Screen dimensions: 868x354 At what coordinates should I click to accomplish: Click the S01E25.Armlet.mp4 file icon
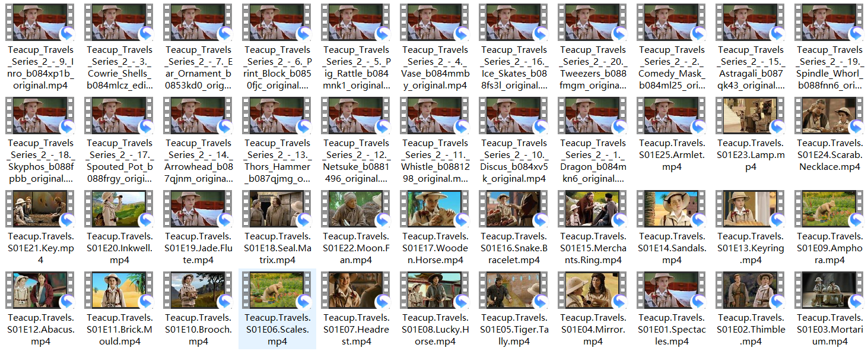(672, 115)
